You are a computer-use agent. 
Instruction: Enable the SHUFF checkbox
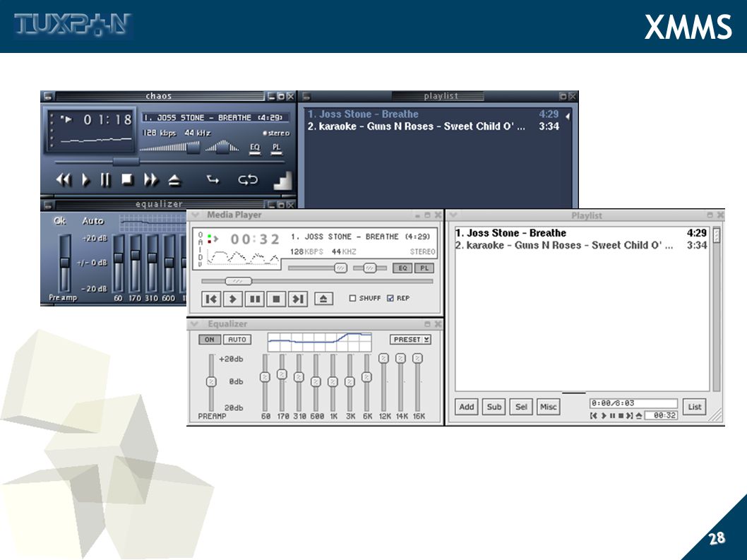tap(352, 298)
